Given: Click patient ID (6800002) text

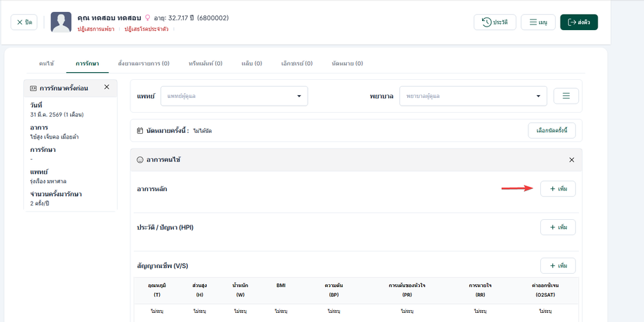Looking at the screenshot, I should (213, 18).
